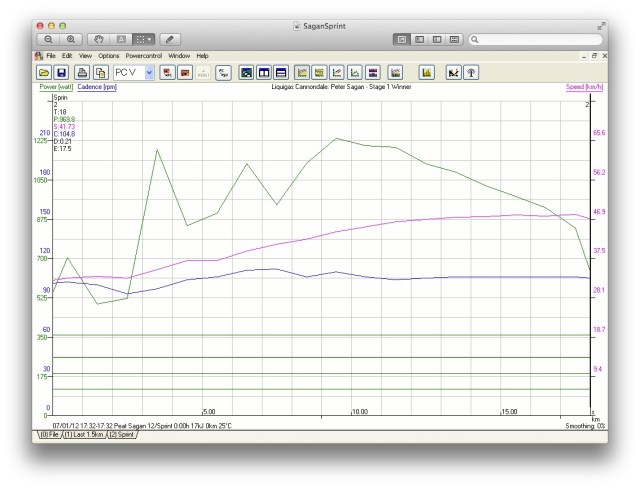Image resolution: width=640 pixels, height=488 pixels.
Task: Open the Powercontrol menu
Action: click(144, 56)
